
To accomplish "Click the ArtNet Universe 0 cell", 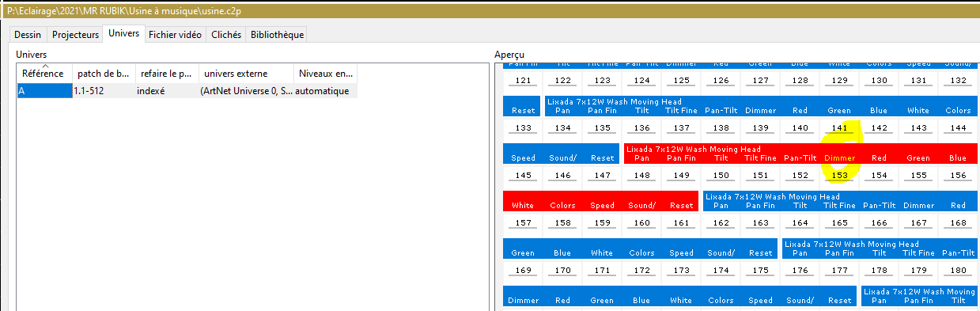I will 246,91.
